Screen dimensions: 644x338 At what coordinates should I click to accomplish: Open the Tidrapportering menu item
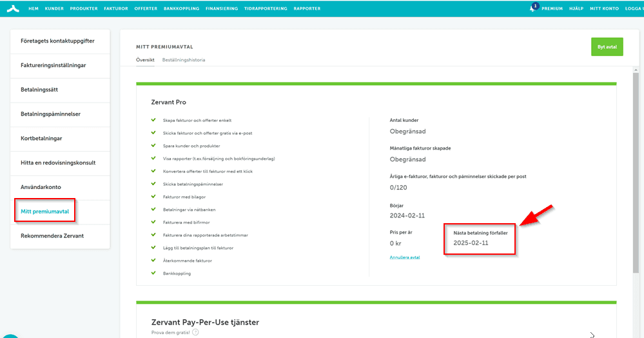[x=266, y=9]
